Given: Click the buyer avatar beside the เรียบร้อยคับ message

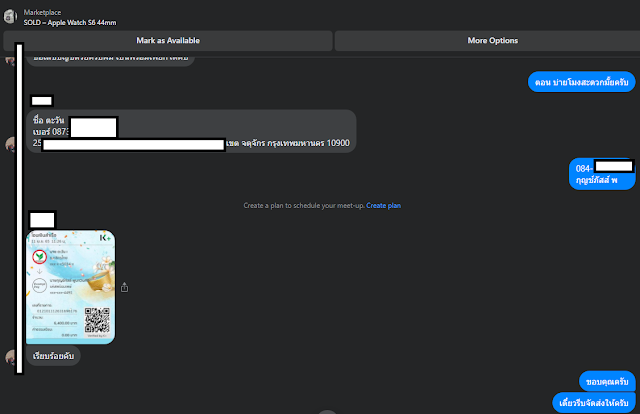Looking at the screenshot, I should [10, 356].
